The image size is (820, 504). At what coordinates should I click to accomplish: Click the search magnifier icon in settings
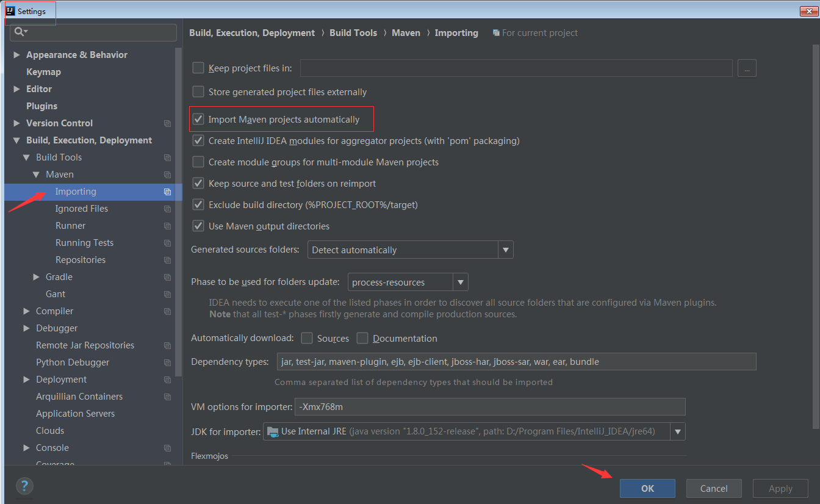pos(20,32)
